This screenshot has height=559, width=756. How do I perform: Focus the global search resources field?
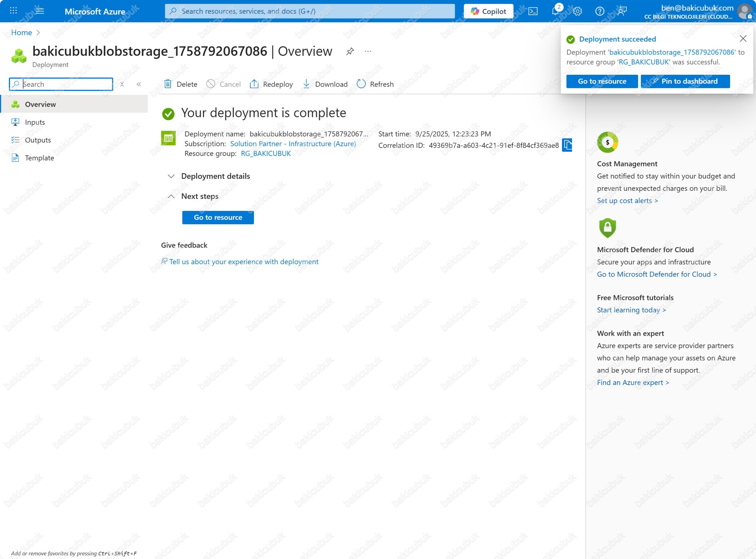pyautogui.click(x=309, y=11)
